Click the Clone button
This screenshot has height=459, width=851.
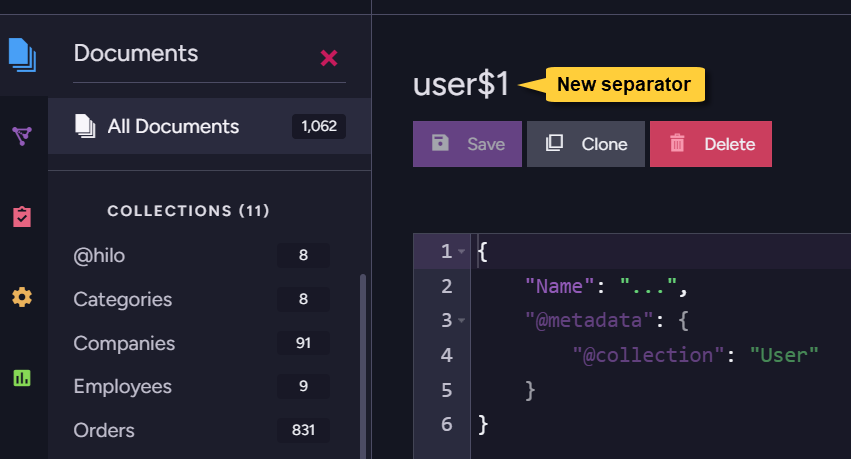(586, 144)
